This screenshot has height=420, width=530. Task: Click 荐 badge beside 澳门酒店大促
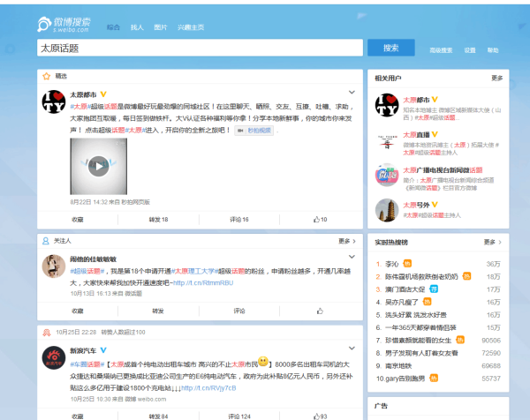[x=434, y=289]
